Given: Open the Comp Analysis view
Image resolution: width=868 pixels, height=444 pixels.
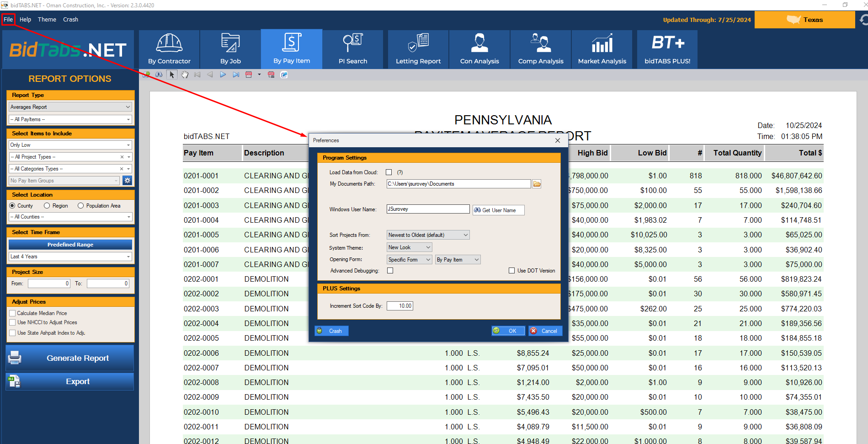Looking at the screenshot, I should coord(541,49).
